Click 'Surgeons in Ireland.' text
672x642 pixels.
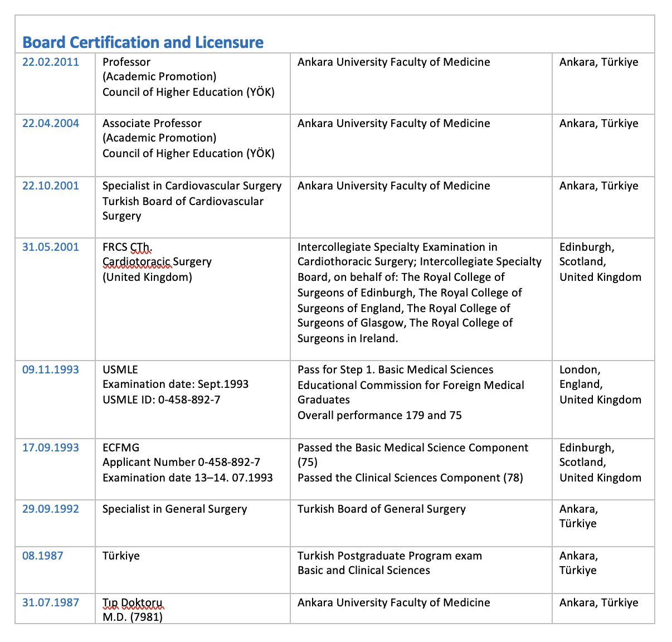(348, 338)
